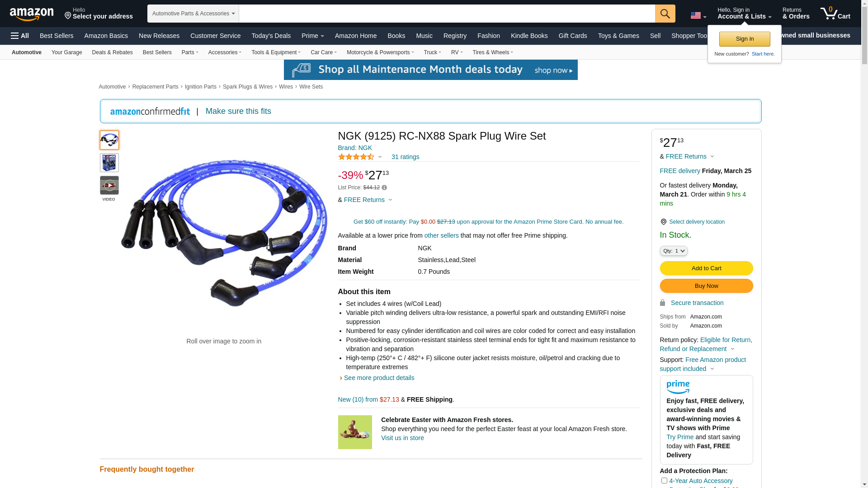868x488 pixels.
Task: Select the second product image thumbnail
Action: (x=109, y=163)
